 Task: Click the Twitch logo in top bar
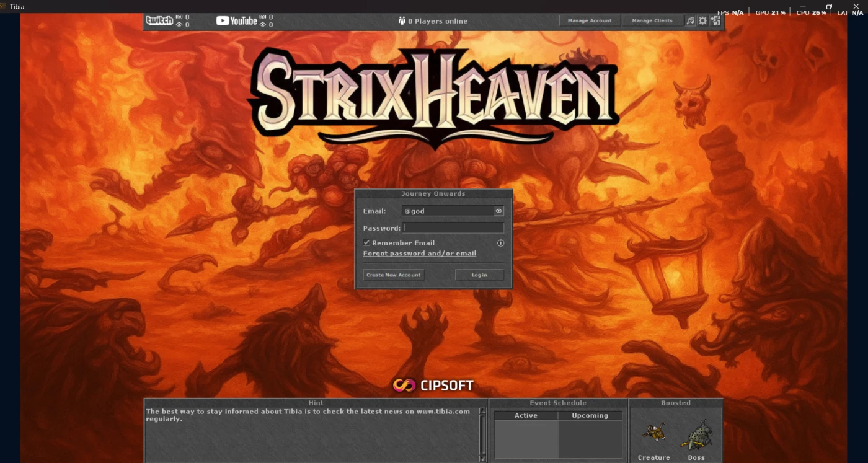(x=159, y=20)
